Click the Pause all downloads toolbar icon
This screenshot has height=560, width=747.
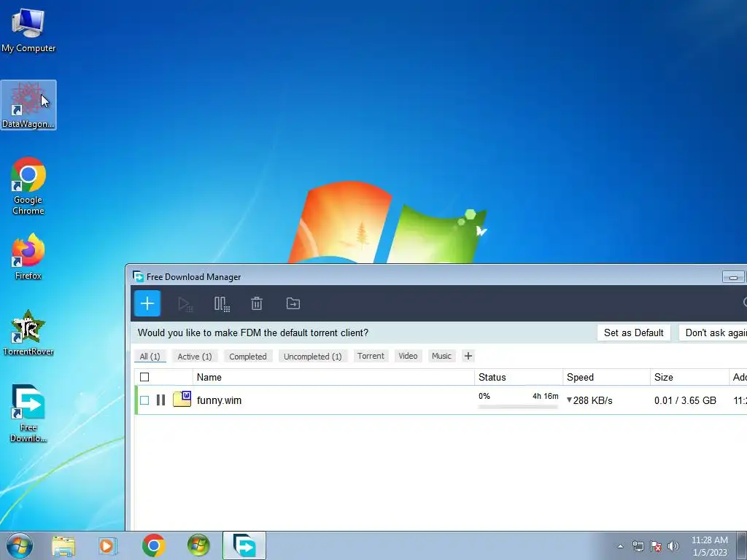point(222,304)
